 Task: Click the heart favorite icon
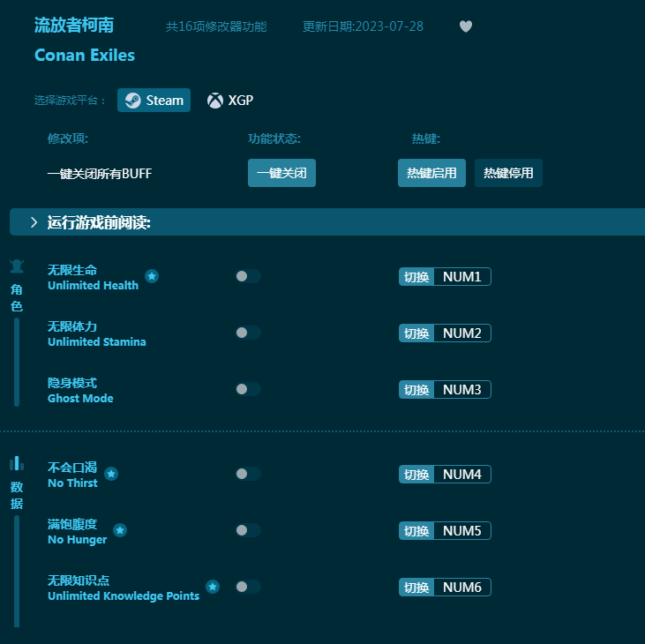coord(465,26)
